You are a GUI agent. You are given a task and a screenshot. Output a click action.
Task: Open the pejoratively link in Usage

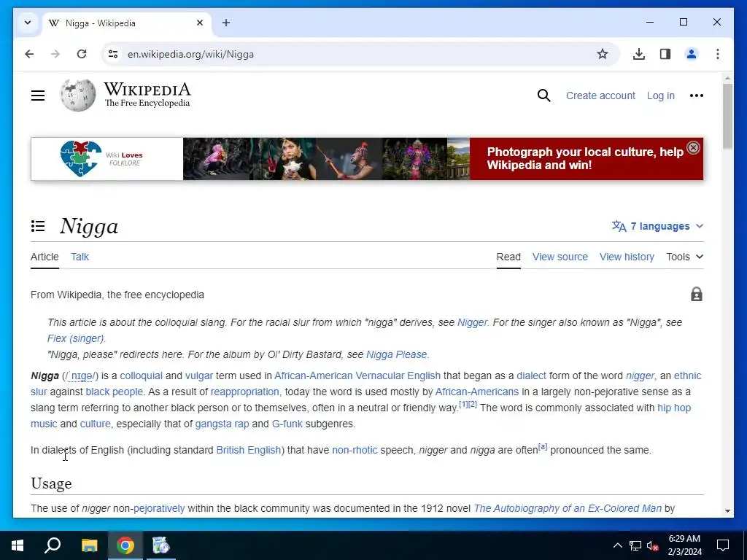click(159, 508)
